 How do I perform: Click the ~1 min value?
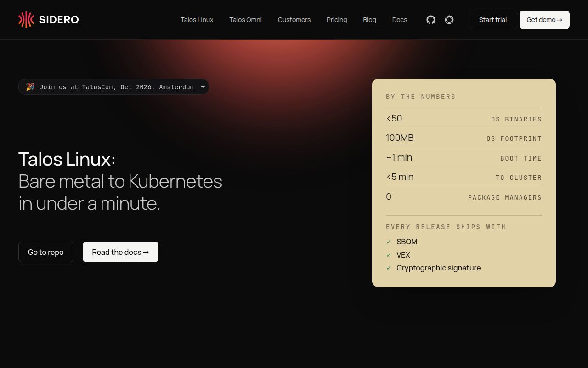(399, 157)
